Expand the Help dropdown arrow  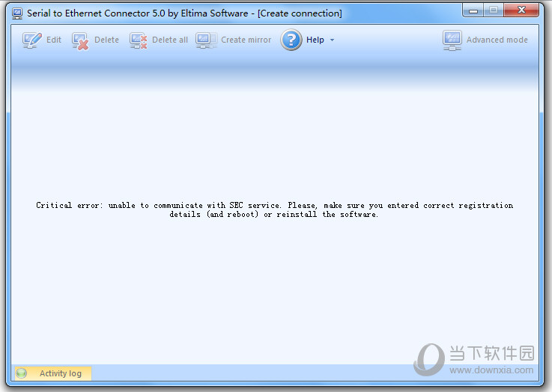pyautogui.click(x=332, y=40)
